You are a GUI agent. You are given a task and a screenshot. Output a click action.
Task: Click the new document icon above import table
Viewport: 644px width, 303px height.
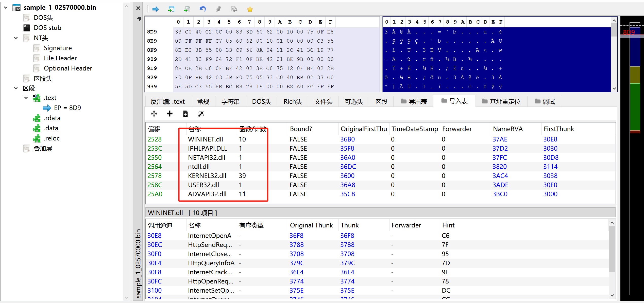tap(185, 114)
